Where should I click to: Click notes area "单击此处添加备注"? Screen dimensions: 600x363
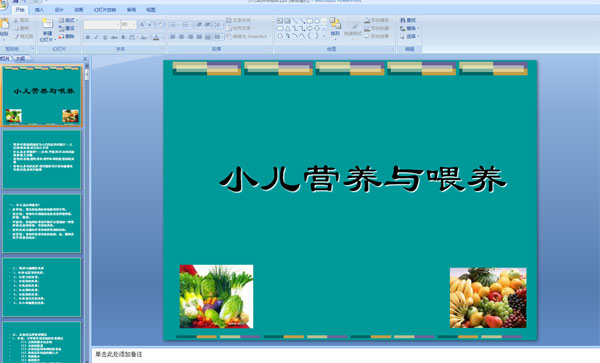(119, 355)
